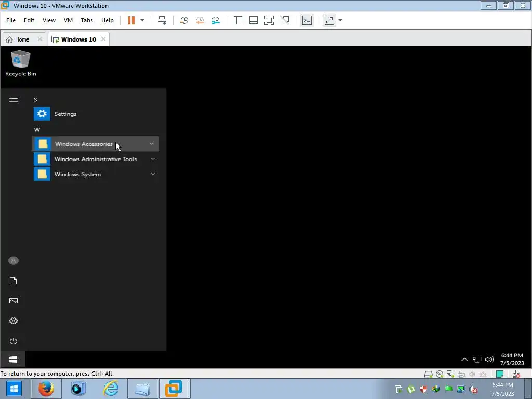532x399 pixels.
Task: Click the teal message log note icon
Action: pos(499,374)
